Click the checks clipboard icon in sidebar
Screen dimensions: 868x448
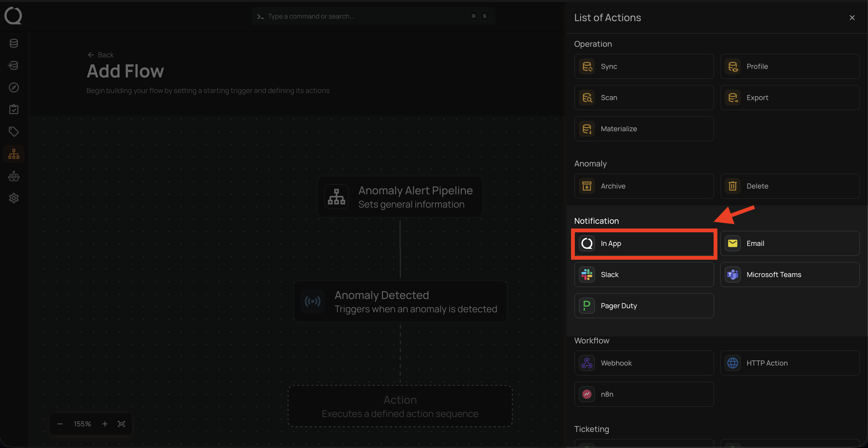click(x=14, y=109)
